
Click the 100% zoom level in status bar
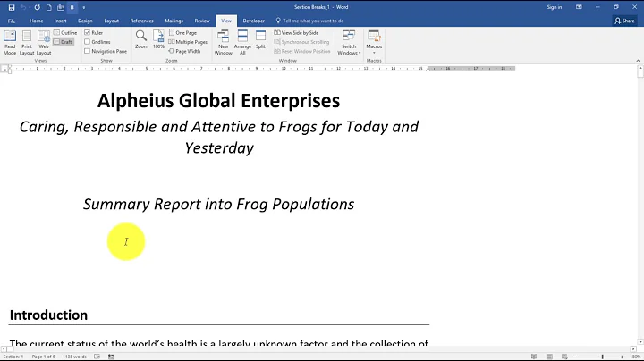(x=635, y=357)
